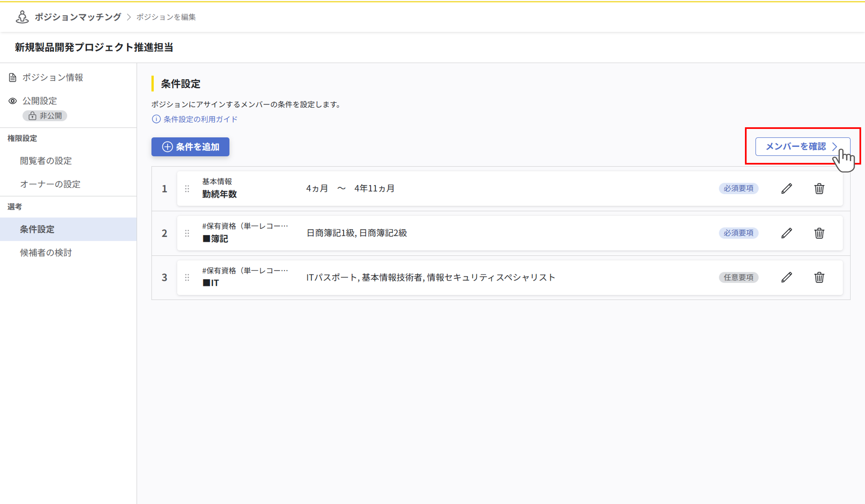Viewport: 865px width, 504px height.
Task: Click the 勤続年数 condition name
Action: point(219,194)
